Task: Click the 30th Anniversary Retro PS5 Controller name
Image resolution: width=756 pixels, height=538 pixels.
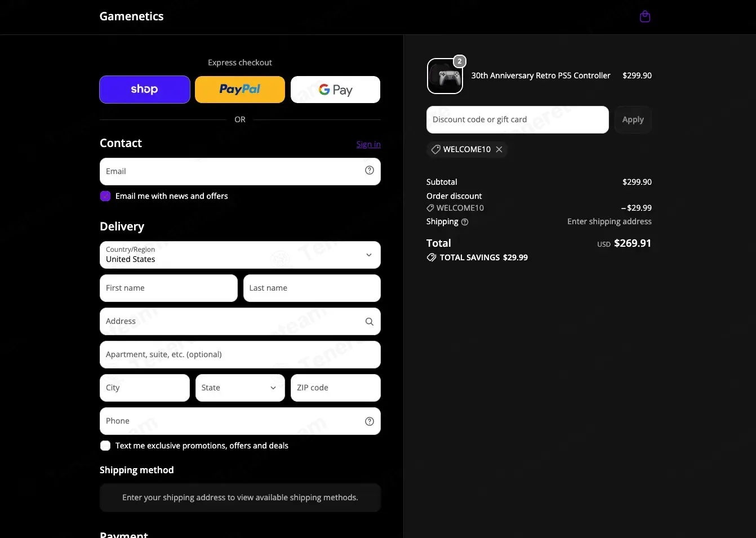Action: (x=541, y=75)
